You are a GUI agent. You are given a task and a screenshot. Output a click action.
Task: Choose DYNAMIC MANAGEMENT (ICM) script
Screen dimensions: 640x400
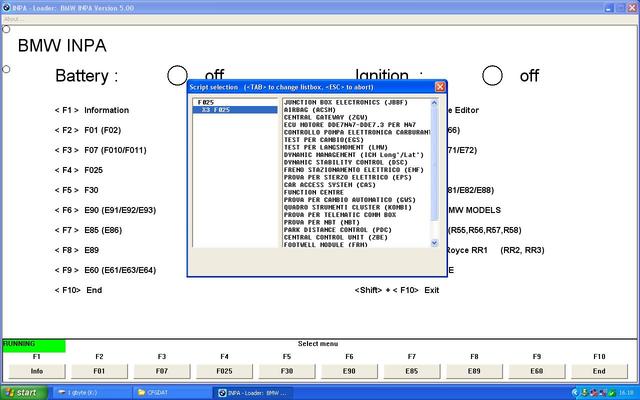pos(354,155)
